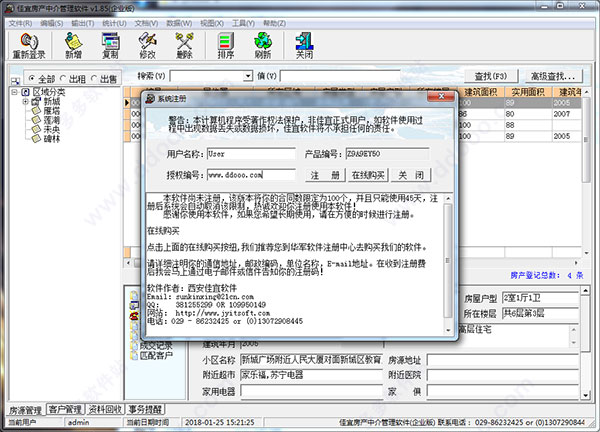Open the 统计(U) menu

pos(114,23)
